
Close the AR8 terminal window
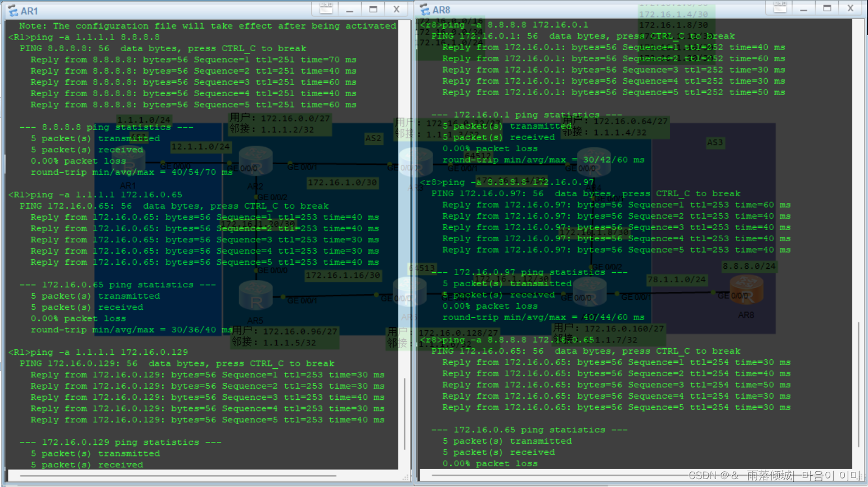click(851, 8)
